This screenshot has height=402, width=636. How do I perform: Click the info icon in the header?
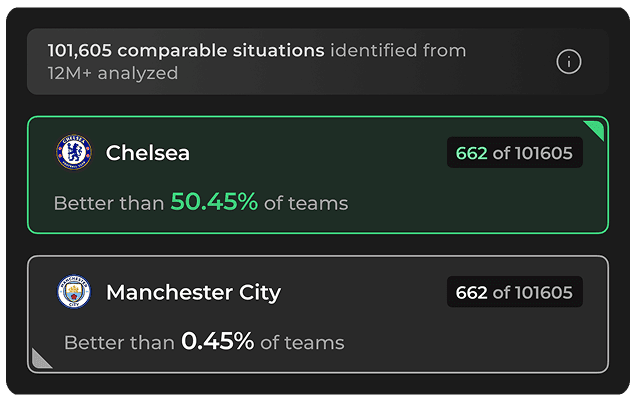568,62
